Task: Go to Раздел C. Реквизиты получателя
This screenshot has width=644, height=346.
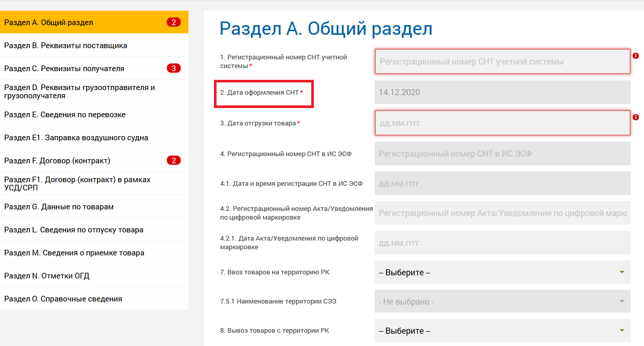Action: point(94,69)
